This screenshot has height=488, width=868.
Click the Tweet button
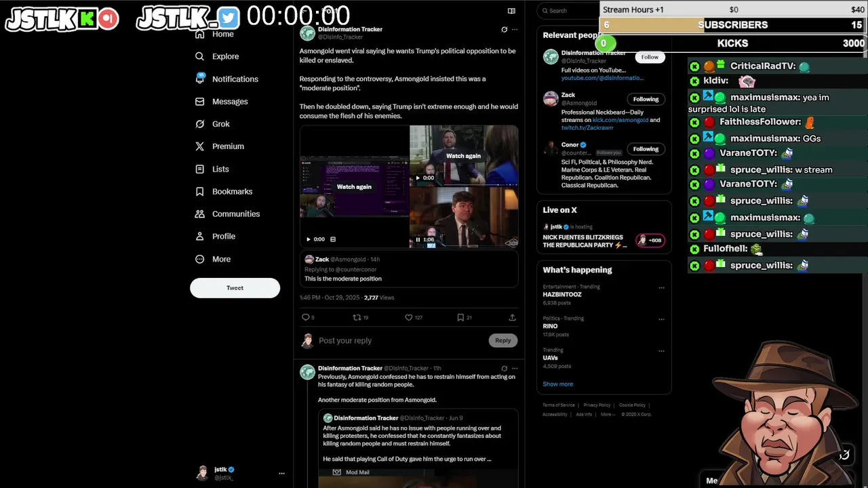click(x=235, y=288)
